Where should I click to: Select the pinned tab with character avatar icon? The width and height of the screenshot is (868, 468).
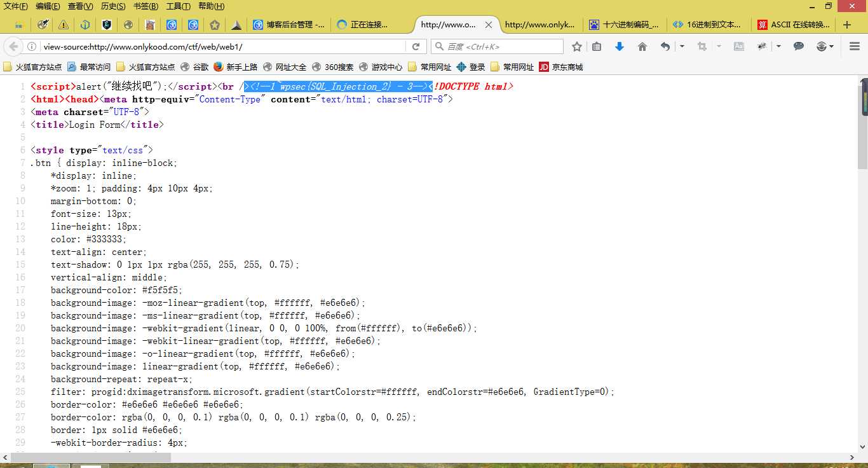click(150, 25)
